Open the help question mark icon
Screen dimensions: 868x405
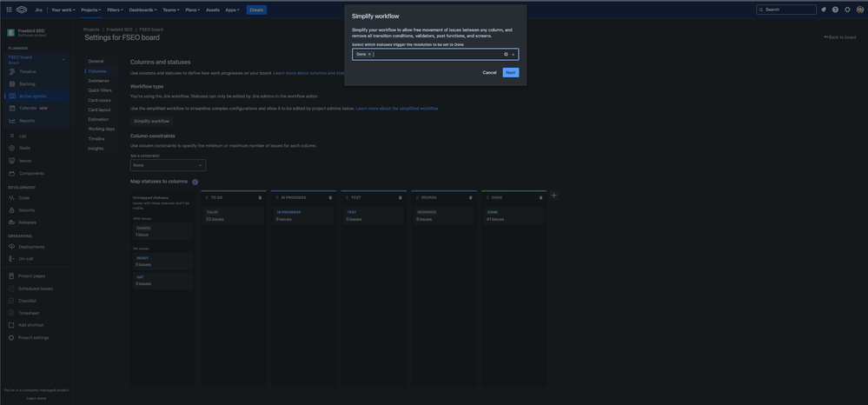click(836, 10)
